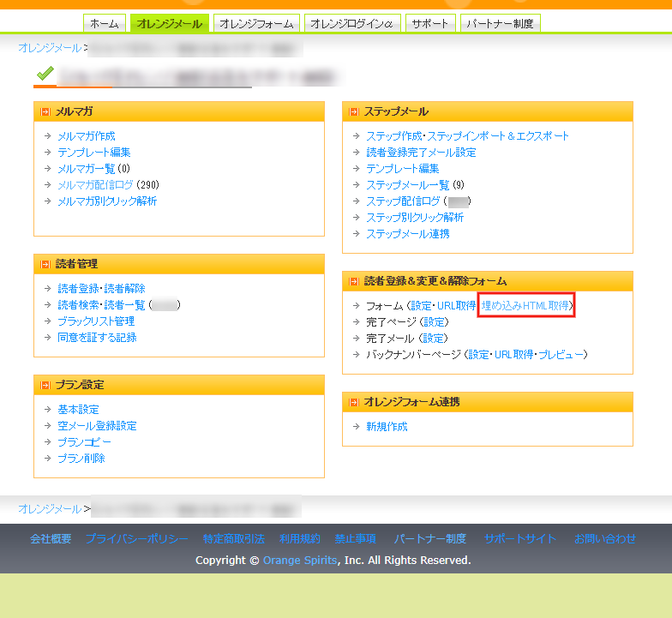The image size is (672, 618).
Task: Click the 読者管理 section header icon
Action: (45, 264)
